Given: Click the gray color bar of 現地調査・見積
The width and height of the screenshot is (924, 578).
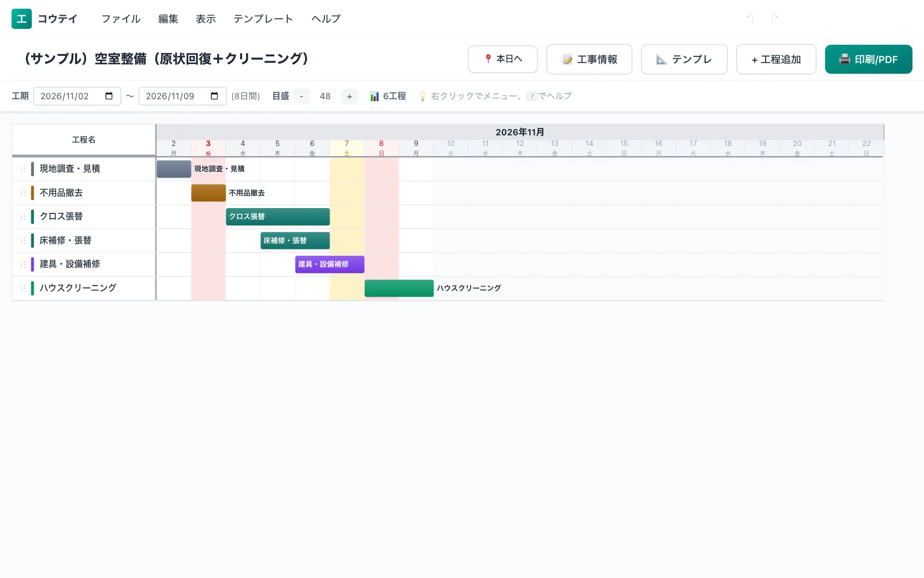Looking at the screenshot, I should tap(32, 169).
